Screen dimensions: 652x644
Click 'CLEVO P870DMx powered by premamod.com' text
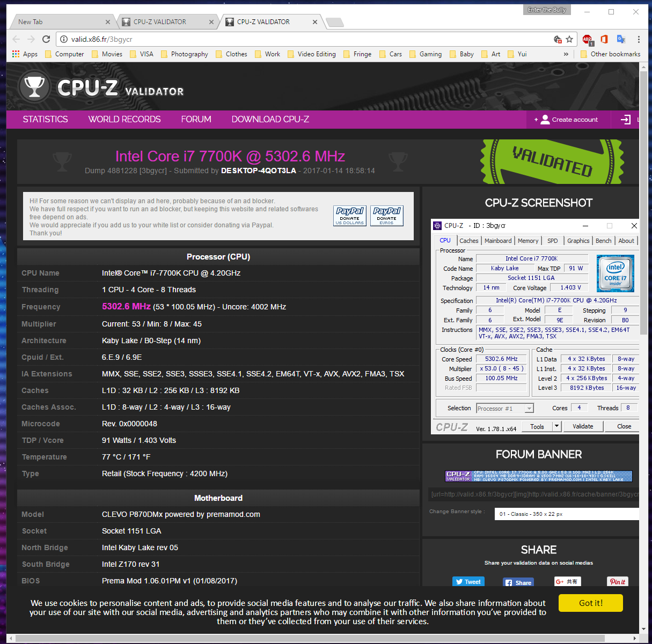click(181, 514)
